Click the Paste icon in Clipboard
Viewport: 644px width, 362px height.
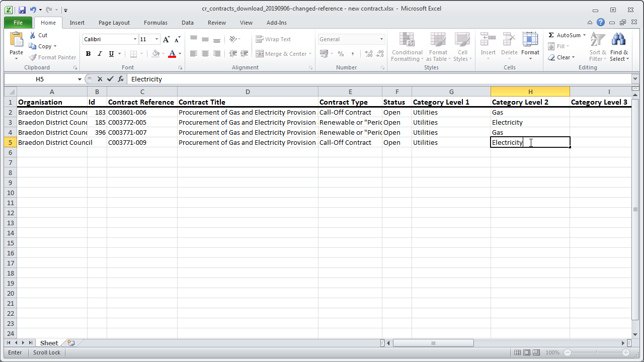pos(16,41)
